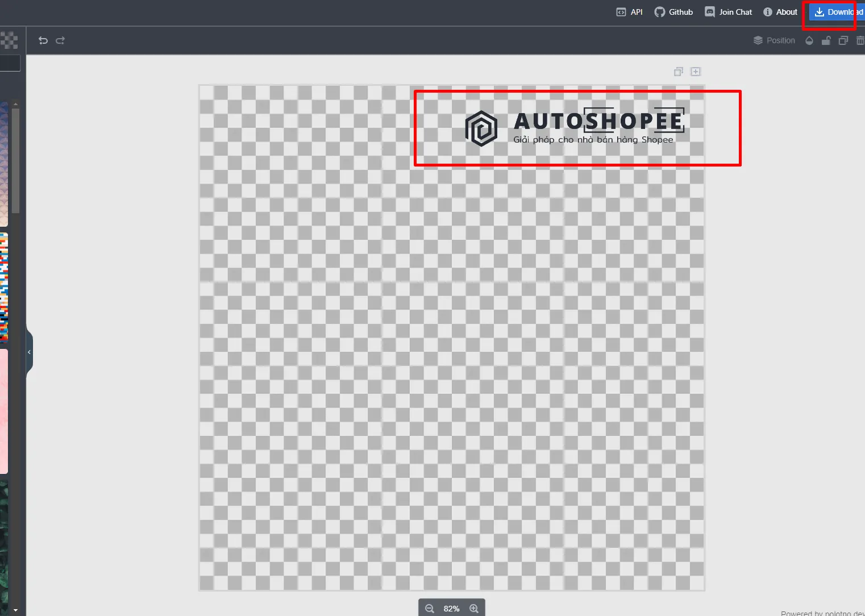The image size is (865, 616).
Task: Open the opacity droplet control
Action: tap(809, 40)
